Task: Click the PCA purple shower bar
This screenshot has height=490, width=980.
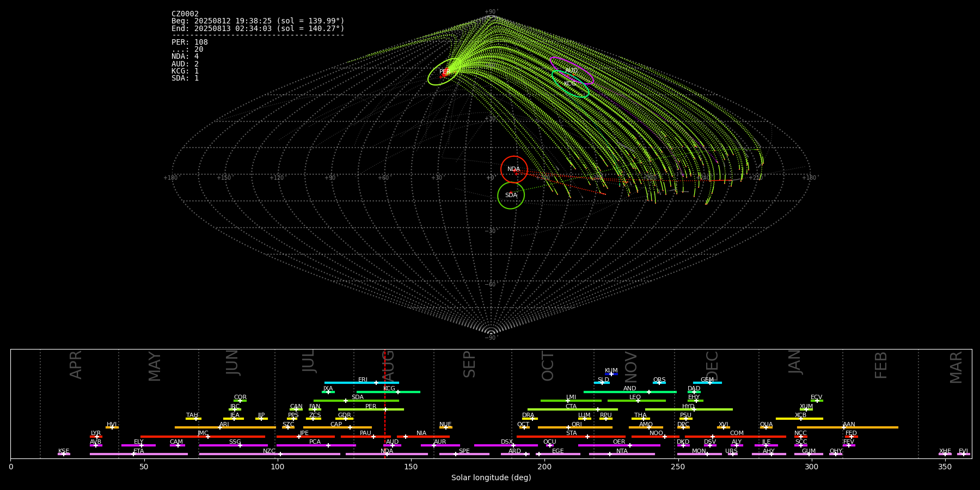Action: (316, 445)
